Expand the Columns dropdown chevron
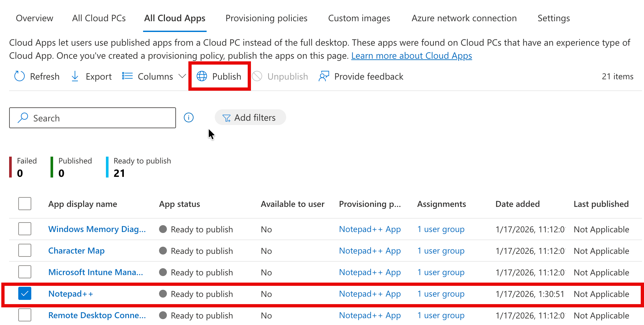 click(x=182, y=76)
